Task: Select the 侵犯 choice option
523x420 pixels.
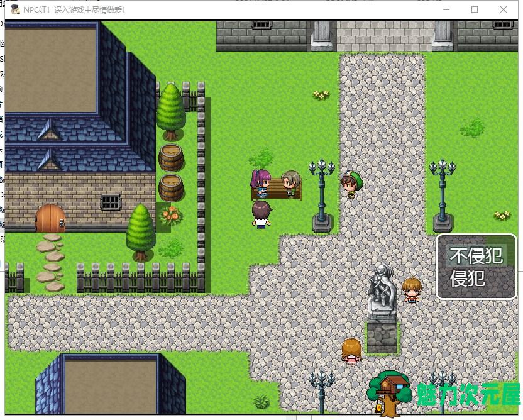Action: click(467, 279)
